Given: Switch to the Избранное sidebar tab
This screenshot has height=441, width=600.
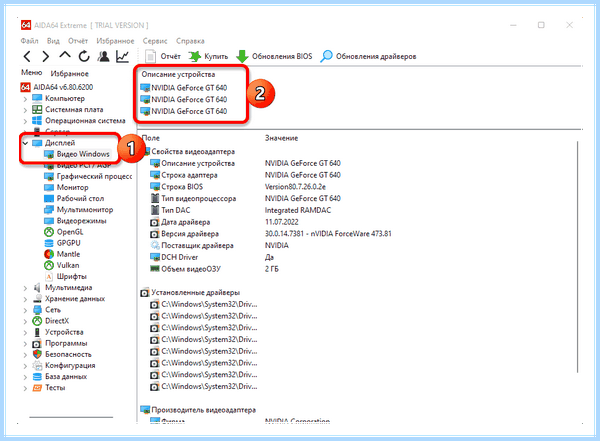Looking at the screenshot, I should (70, 74).
